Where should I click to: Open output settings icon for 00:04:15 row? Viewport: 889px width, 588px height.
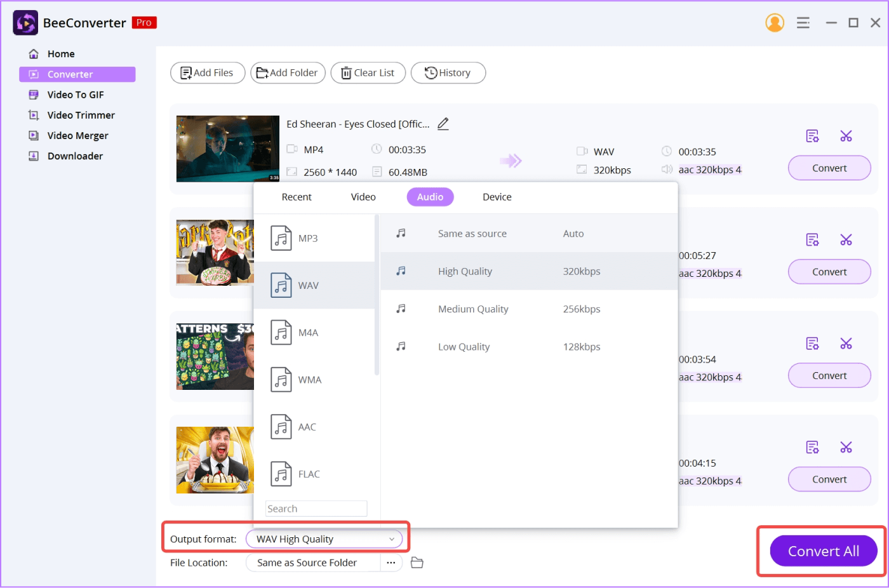[x=812, y=447]
